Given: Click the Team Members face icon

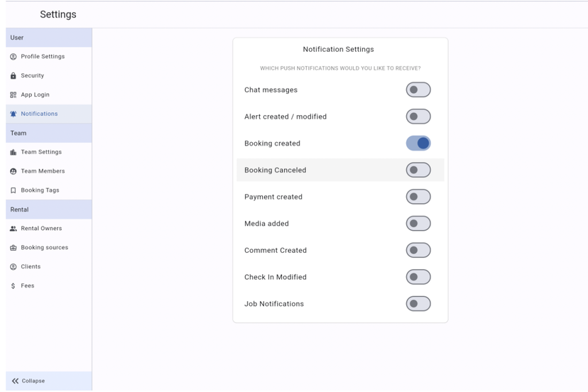Looking at the screenshot, I should tap(13, 172).
